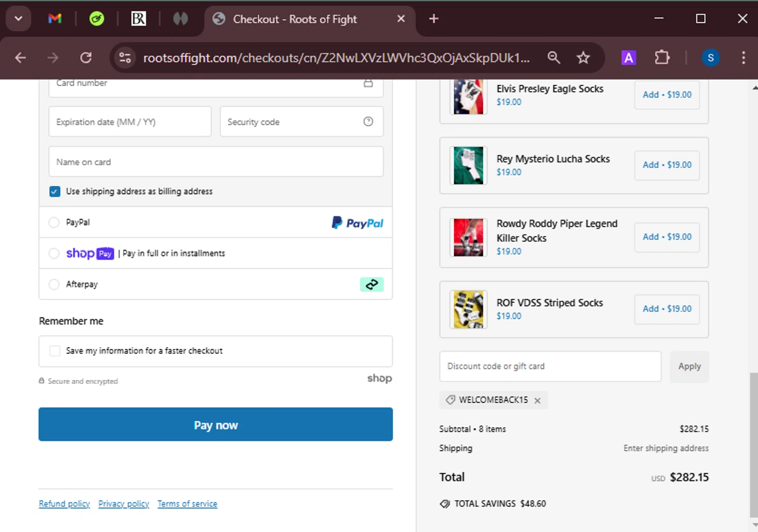Image resolution: width=758 pixels, height=532 pixels.
Task: Open the Extensions puzzle icon
Action: pyautogui.click(x=662, y=58)
